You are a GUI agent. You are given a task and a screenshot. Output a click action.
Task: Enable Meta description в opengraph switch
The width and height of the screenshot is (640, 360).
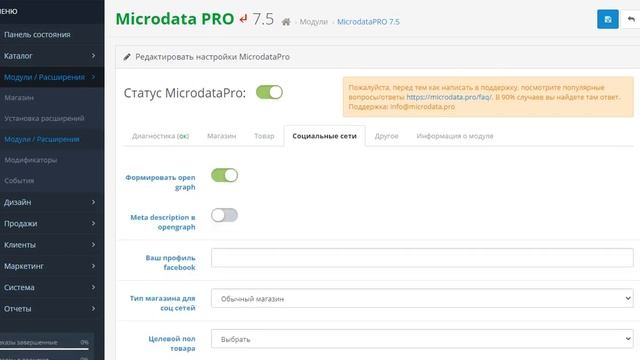point(224,215)
